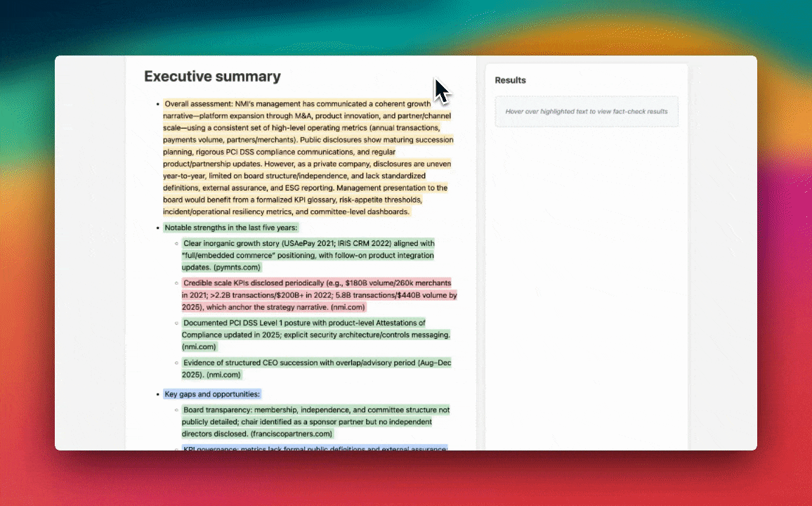Select the blue Key gaps and opportunities highlight
The height and width of the screenshot is (506, 812).
211,394
